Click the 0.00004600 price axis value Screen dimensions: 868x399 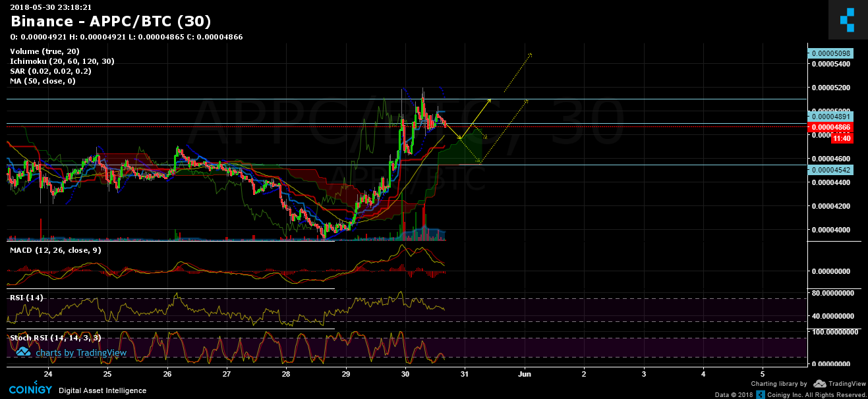[x=832, y=159]
